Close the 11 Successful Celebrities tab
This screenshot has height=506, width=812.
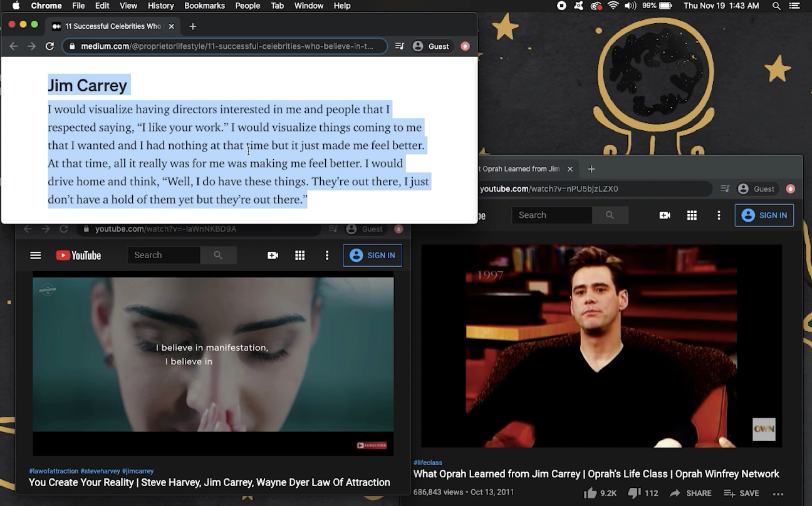pos(171,26)
